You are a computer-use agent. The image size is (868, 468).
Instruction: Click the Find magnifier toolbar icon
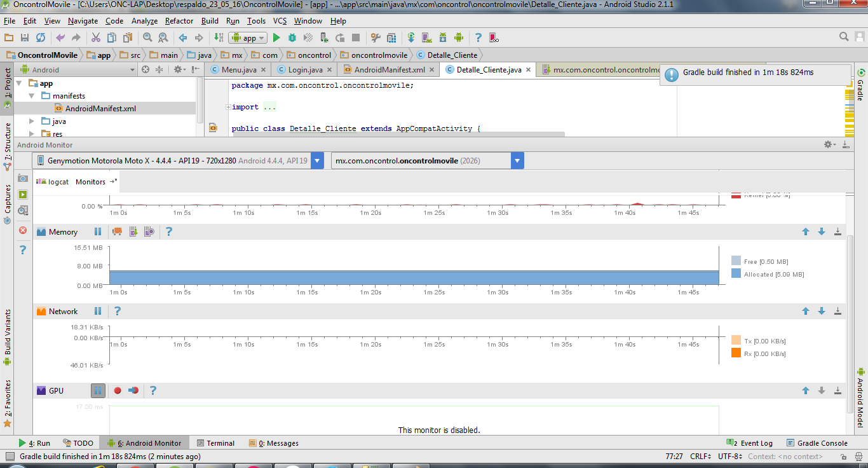click(x=147, y=38)
